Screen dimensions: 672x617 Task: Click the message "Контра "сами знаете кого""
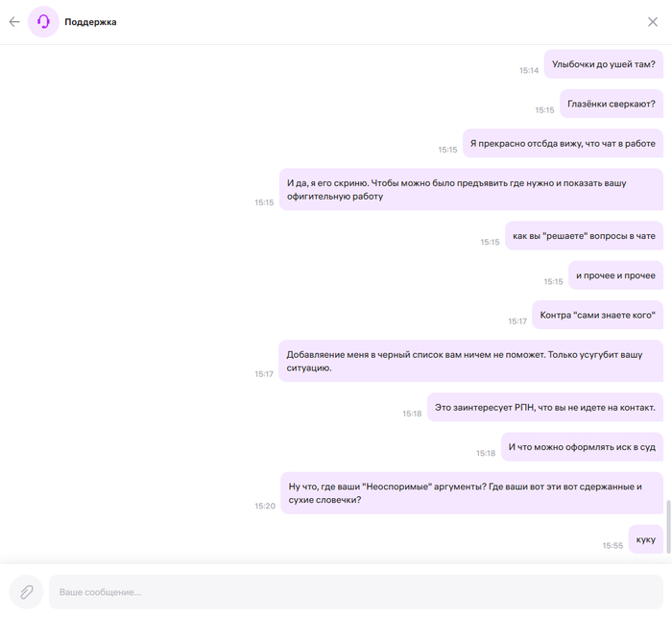point(597,315)
